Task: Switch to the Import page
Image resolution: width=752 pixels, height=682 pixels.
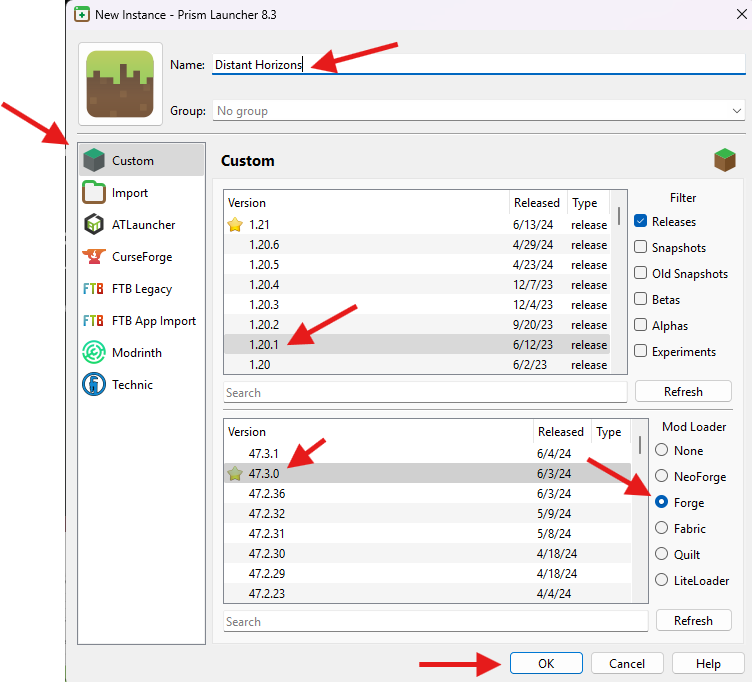Action: coord(141,192)
